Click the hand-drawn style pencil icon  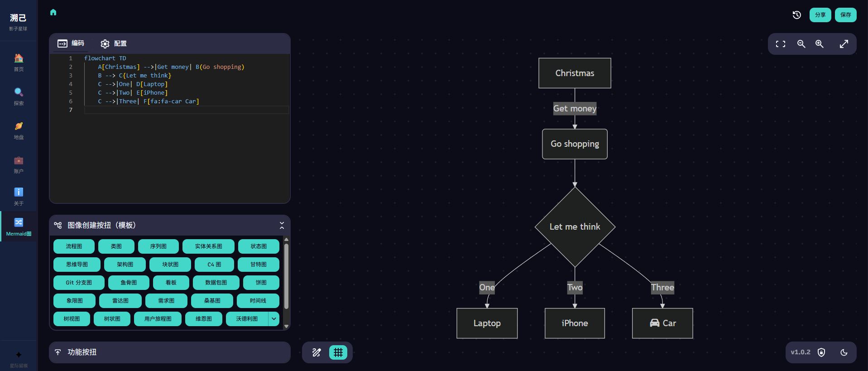click(317, 352)
